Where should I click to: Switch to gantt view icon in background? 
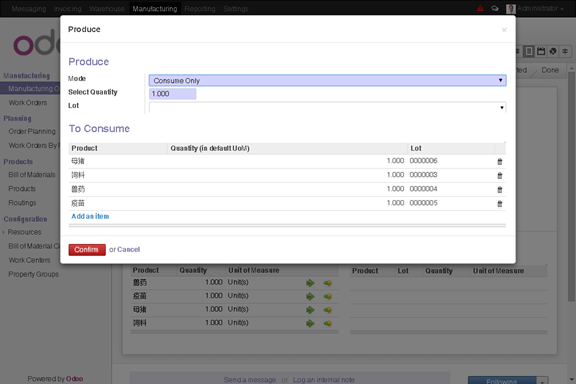click(x=565, y=51)
